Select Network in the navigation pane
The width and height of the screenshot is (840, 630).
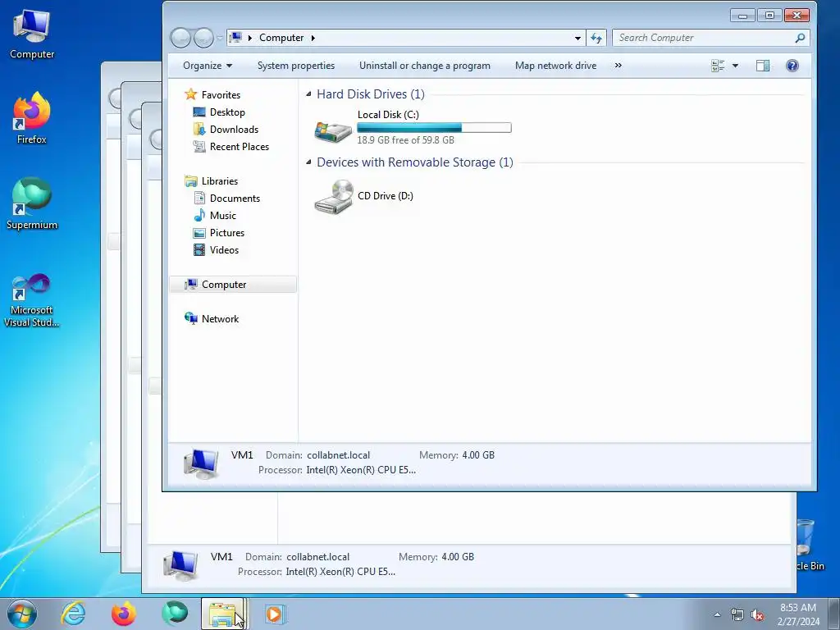[220, 319]
